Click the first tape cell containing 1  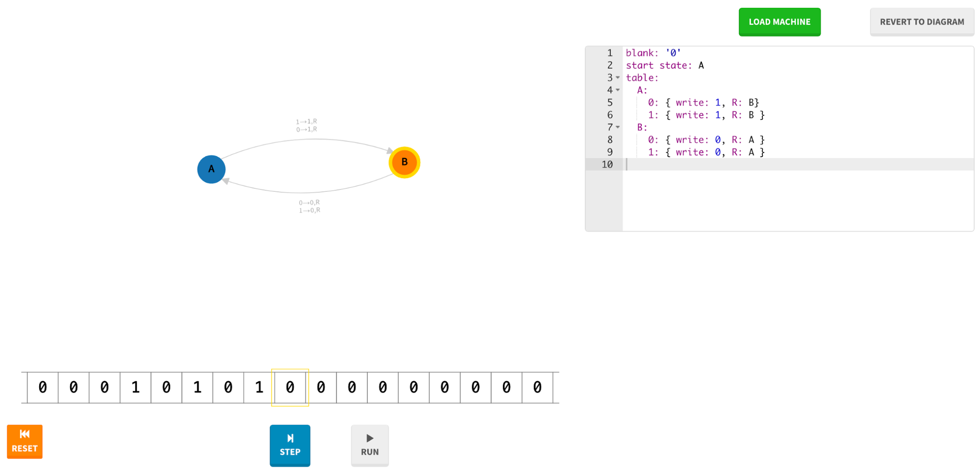pos(135,388)
